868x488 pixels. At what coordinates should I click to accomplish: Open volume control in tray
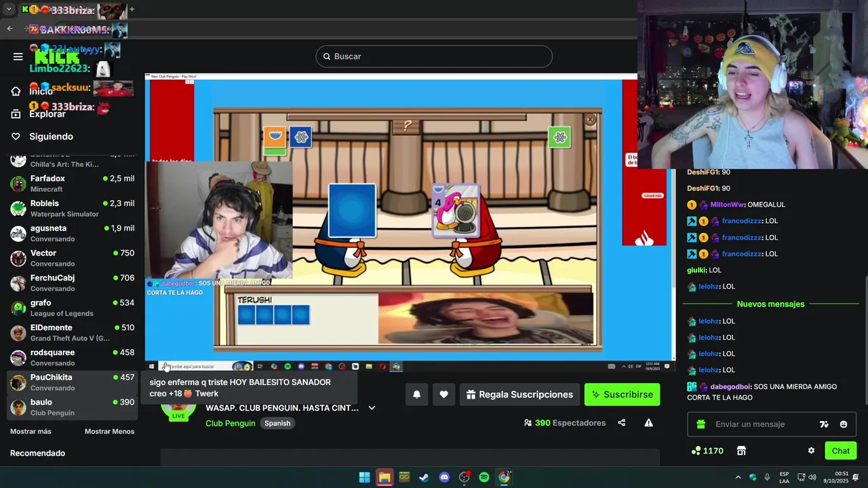point(813,477)
